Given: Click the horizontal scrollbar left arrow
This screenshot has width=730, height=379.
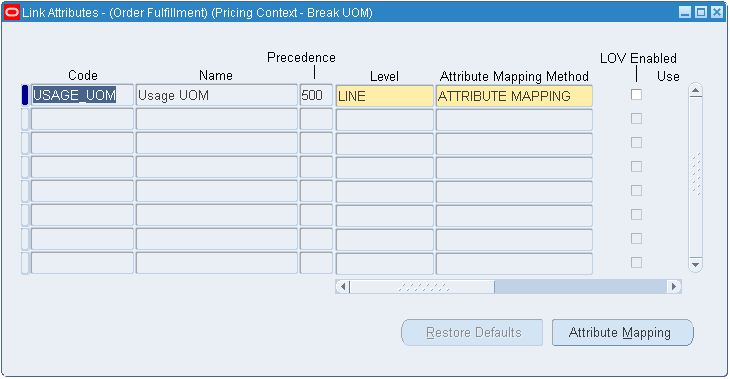Looking at the screenshot, I should coord(343,286).
